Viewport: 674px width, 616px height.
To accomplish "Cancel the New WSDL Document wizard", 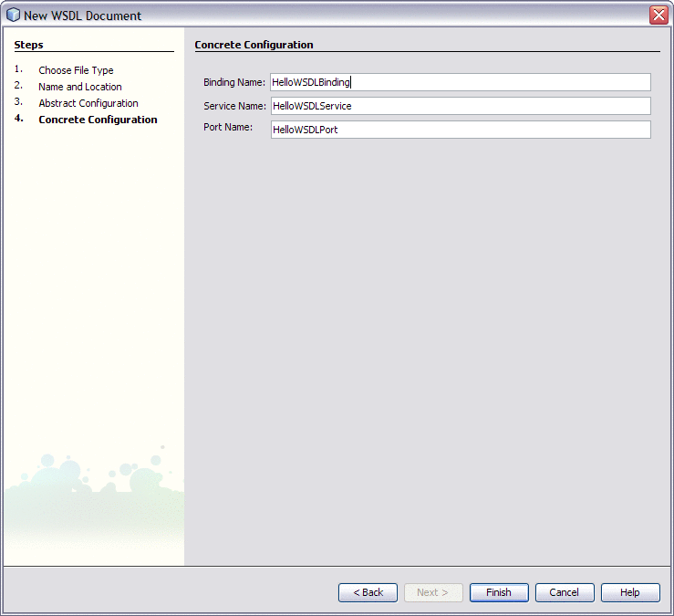I will (565, 592).
